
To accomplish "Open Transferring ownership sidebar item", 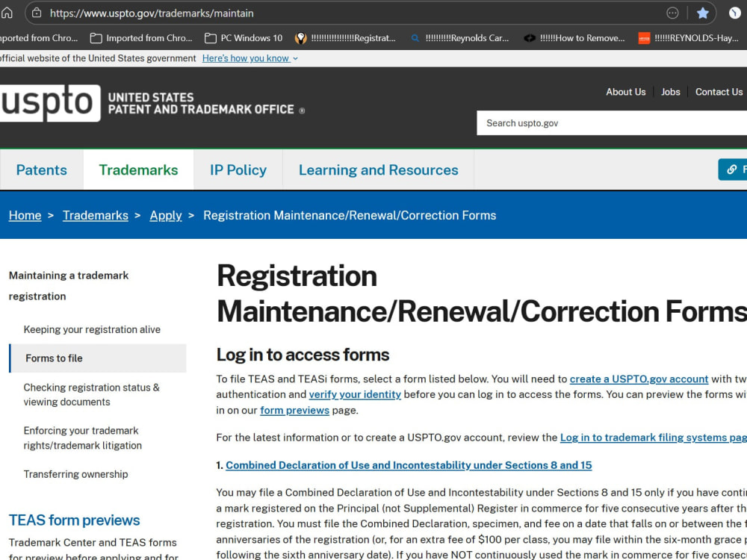I will 75,474.
